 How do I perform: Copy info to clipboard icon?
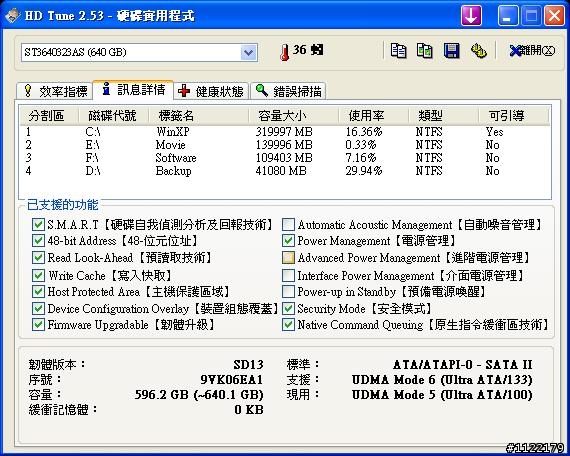[398, 51]
